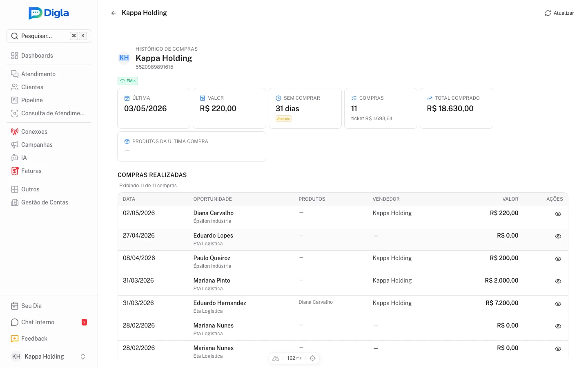Open Outros in the sidebar

pos(49,189)
